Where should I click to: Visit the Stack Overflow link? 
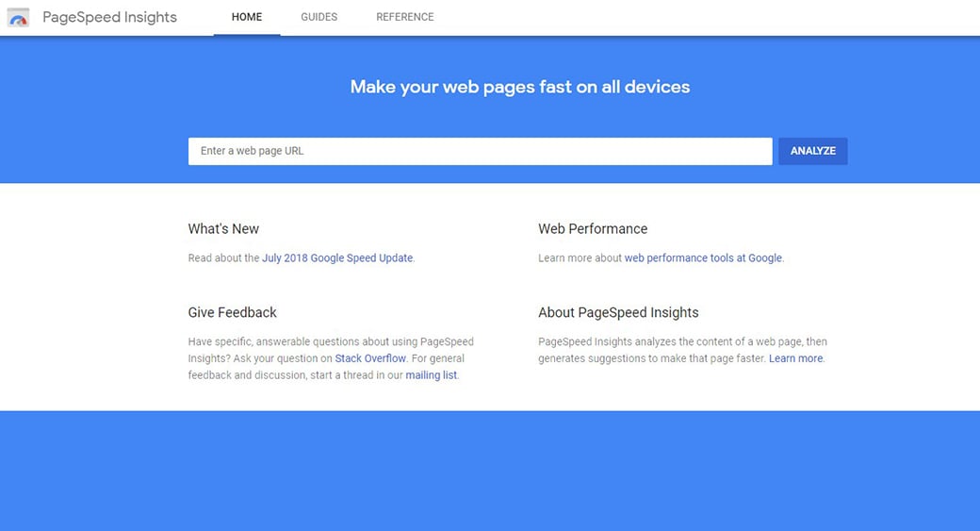(x=370, y=358)
